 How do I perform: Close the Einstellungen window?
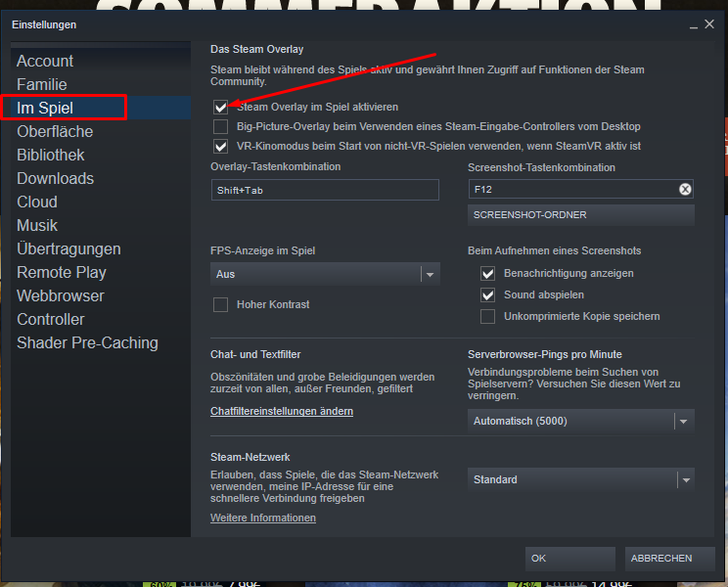click(707, 23)
